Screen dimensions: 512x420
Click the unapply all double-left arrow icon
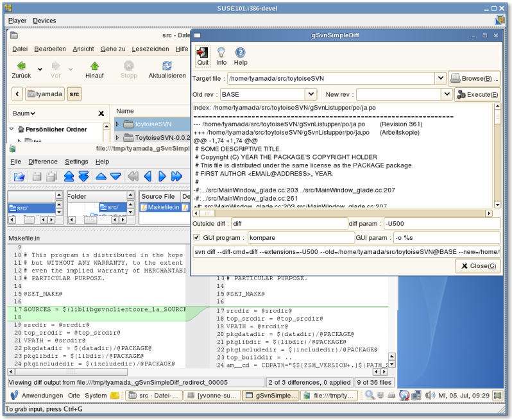click(133, 176)
